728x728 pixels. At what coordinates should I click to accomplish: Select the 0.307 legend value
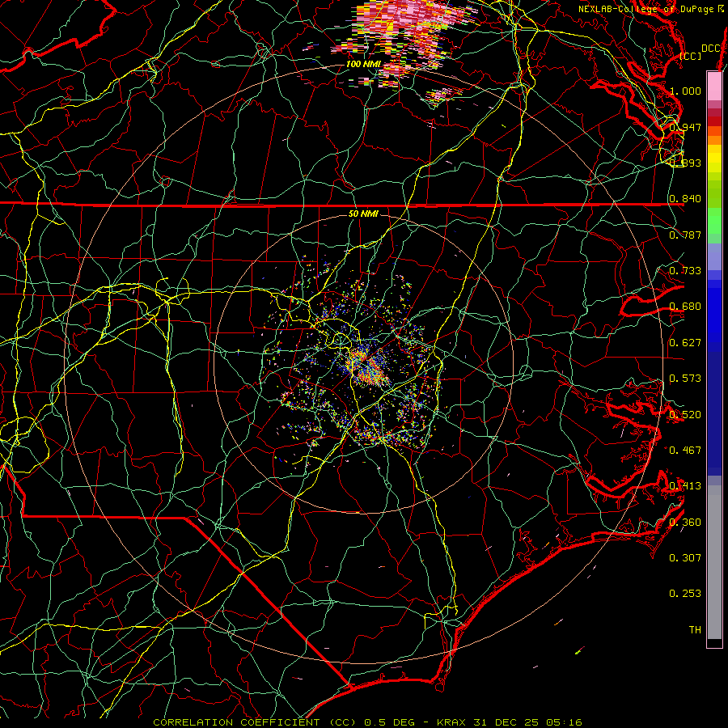pyautogui.click(x=685, y=557)
